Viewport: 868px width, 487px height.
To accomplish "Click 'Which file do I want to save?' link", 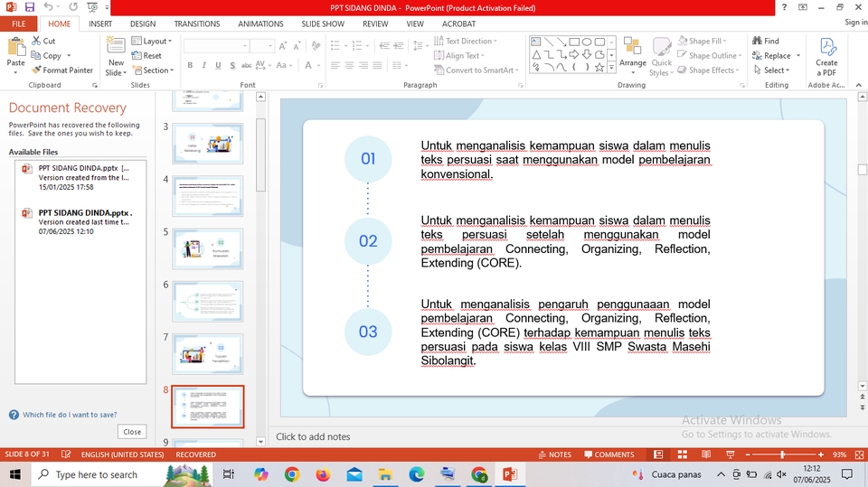I will tap(70, 415).
